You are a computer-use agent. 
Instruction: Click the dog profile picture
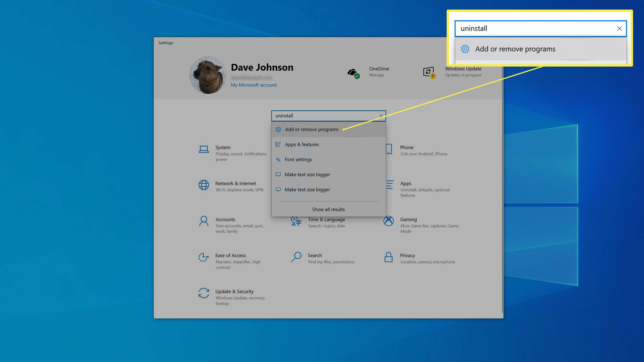click(208, 75)
